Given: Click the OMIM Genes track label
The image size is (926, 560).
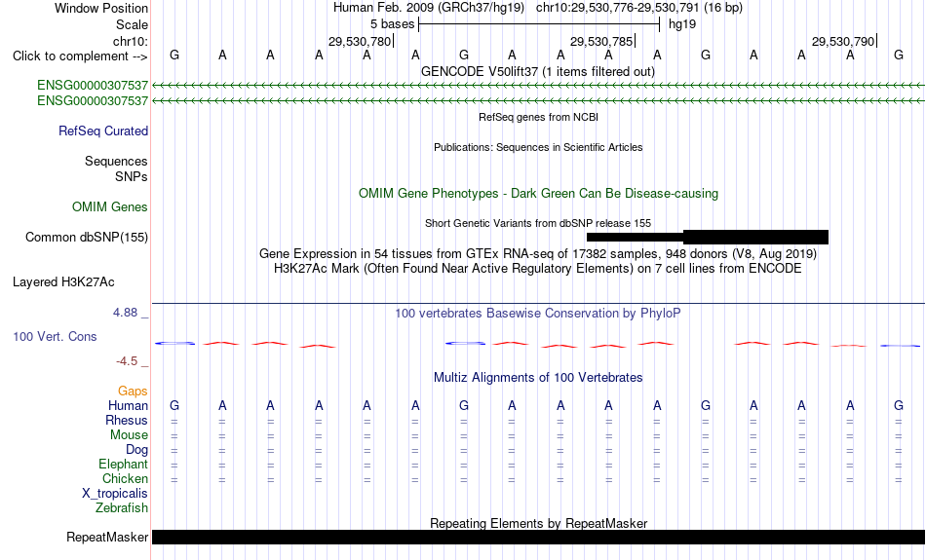Looking at the screenshot, I should click(110, 207).
